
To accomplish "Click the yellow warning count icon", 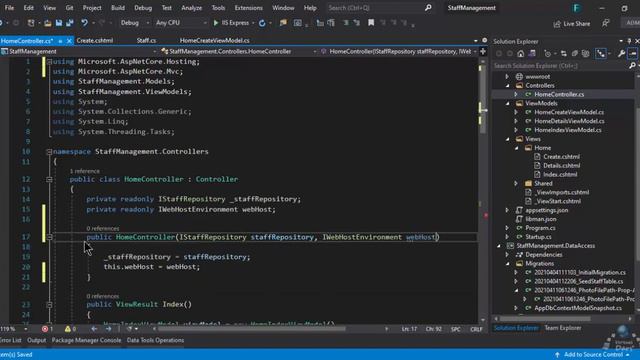I will pos(67,329).
